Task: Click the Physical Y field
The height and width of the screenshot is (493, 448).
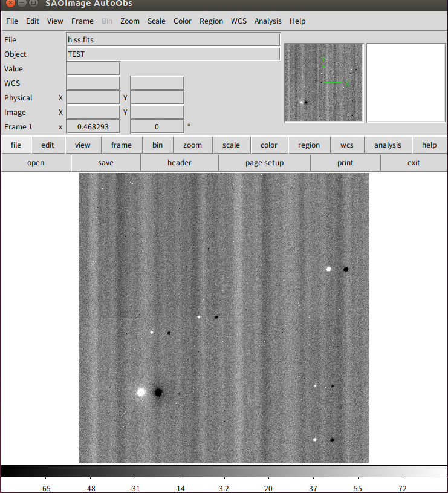Action: pyautogui.click(x=157, y=97)
